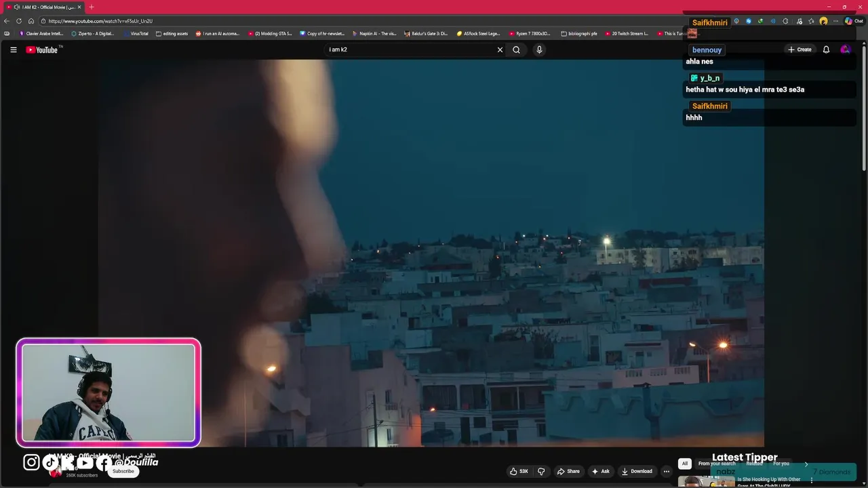Image resolution: width=868 pixels, height=488 pixels.
Task: Select 'From your search' chip
Action: (717, 464)
